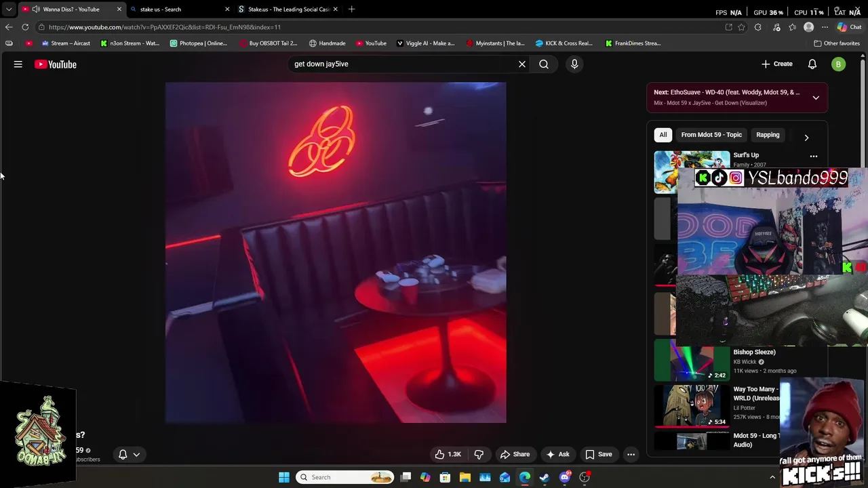Select the 'Rapping' filter chip
Image resolution: width=868 pixels, height=488 pixels.
(x=768, y=135)
